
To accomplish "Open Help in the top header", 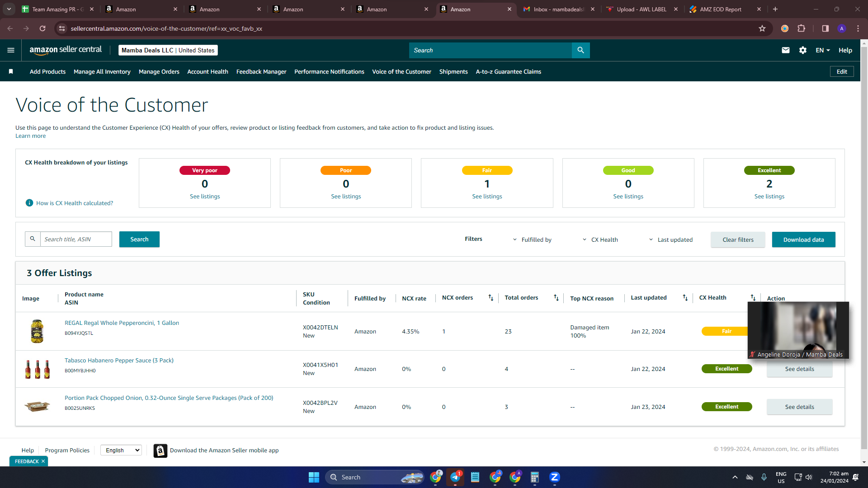I will coord(845,50).
